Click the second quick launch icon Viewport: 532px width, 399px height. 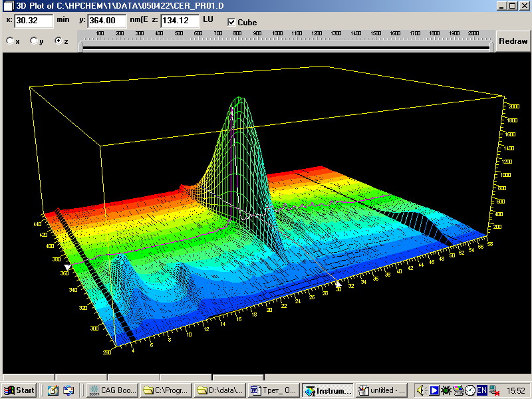[x=68, y=390]
